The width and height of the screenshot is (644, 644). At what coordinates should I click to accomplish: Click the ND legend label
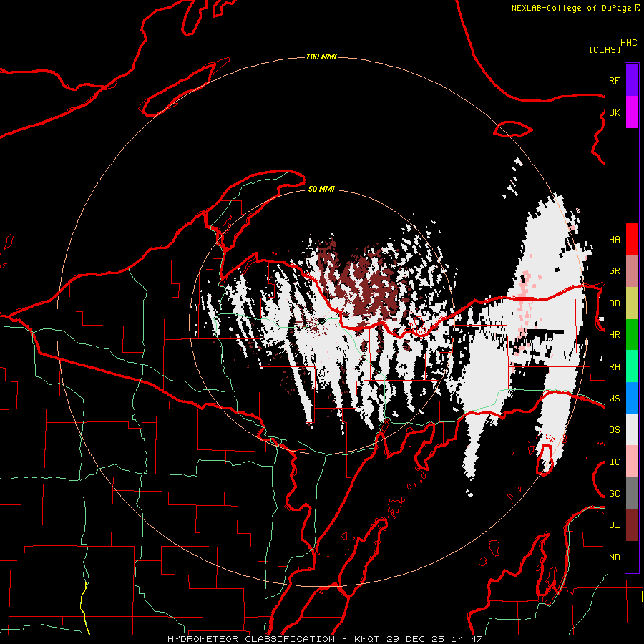pos(614,557)
